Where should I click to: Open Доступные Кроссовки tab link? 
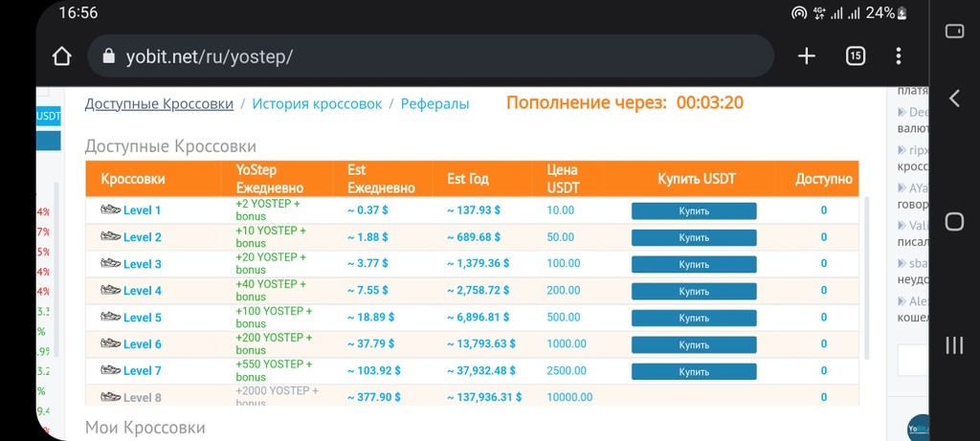pos(160,103)
